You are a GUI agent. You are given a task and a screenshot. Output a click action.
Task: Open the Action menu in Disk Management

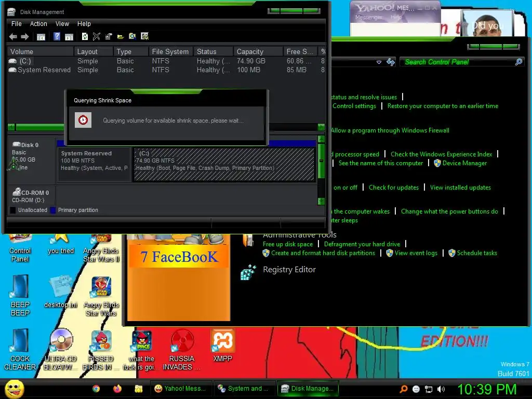coord(38,24)
